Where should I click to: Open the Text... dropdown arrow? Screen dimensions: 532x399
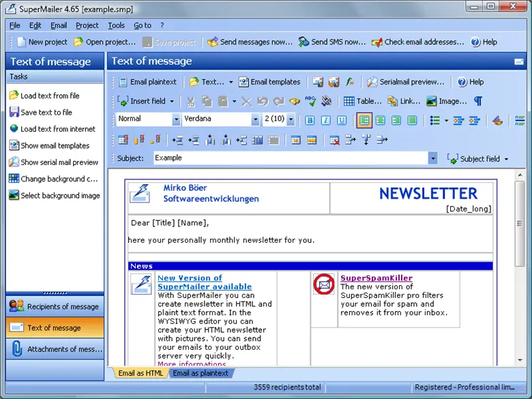click(x=231, y=82)
